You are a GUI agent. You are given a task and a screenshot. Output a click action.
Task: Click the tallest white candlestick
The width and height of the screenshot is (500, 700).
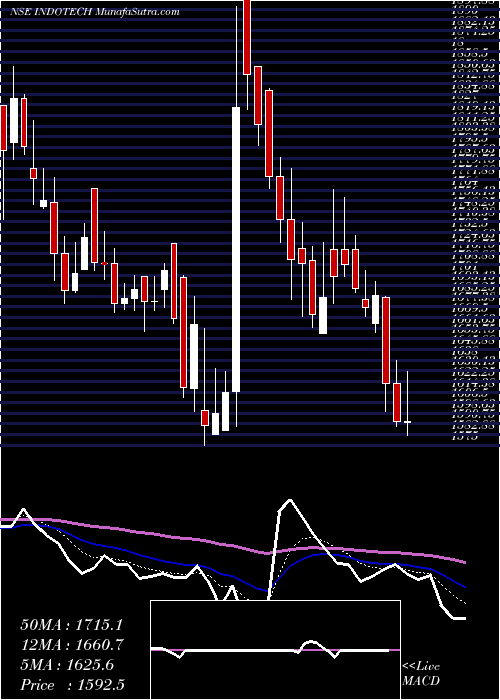236,249
